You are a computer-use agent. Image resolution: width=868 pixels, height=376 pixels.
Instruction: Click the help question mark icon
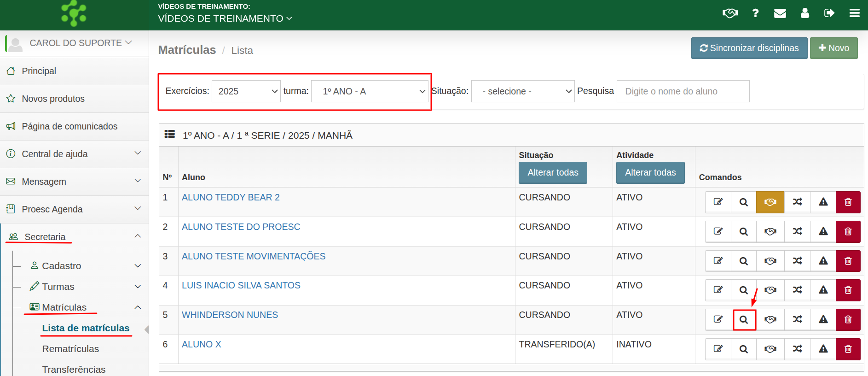755,13
